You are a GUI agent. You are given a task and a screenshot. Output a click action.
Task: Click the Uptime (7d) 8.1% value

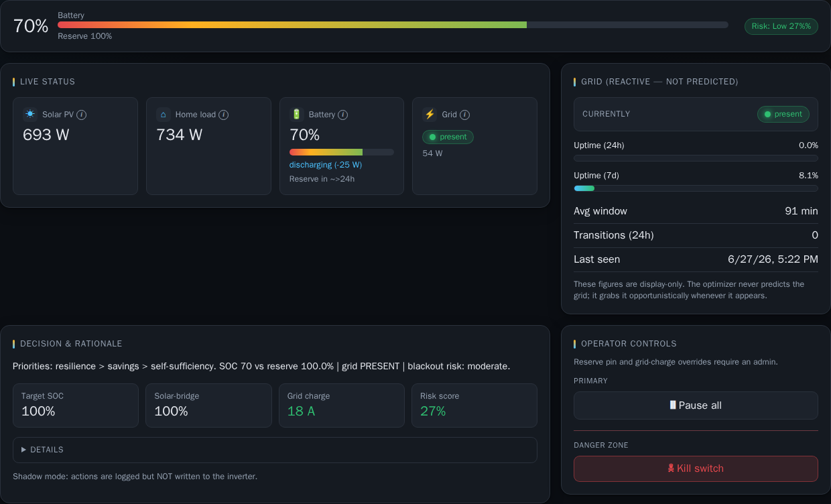808,176
